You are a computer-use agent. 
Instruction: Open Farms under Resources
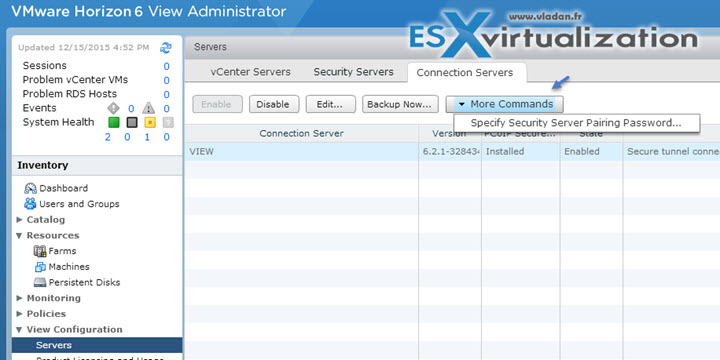click(x=62, y=251)
